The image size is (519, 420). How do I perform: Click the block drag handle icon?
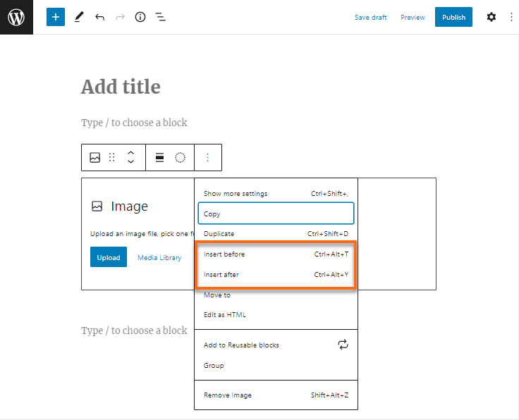click(111, 158)
